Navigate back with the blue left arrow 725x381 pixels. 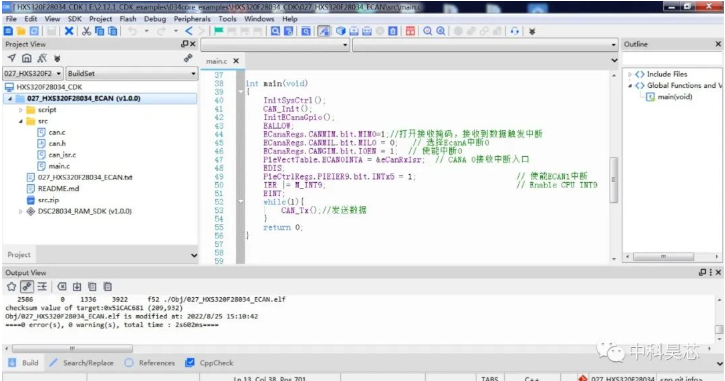coord(189,31)
